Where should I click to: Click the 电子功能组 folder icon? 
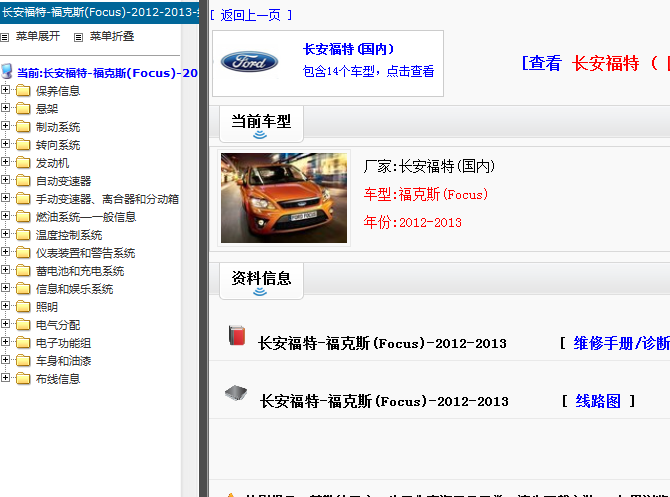(23, 343)
